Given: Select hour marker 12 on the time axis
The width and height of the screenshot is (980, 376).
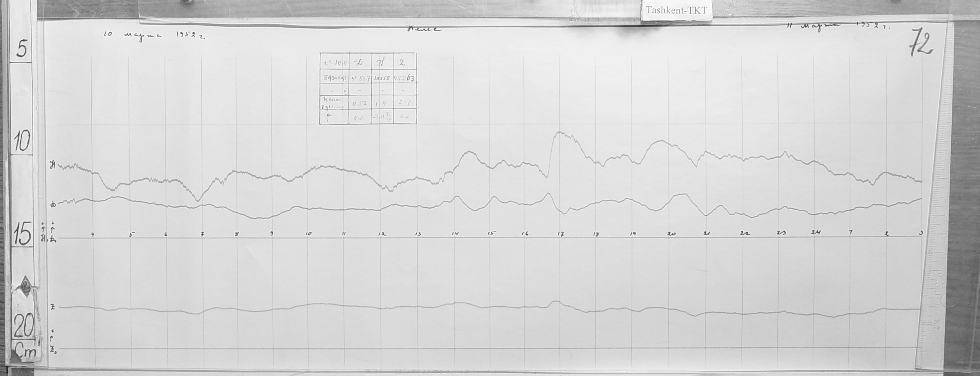Looking at the screenshot, I should coord(381,234).
